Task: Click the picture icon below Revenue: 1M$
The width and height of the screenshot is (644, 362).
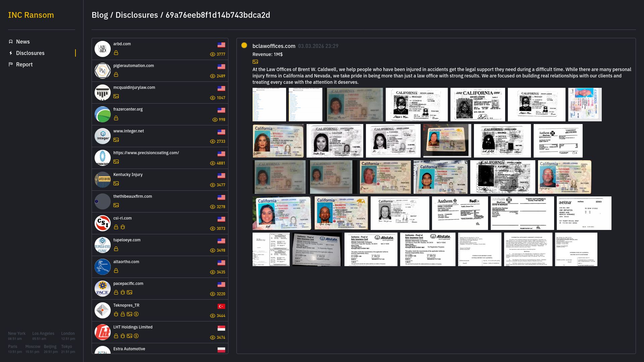Action: (x=255, y=62)
